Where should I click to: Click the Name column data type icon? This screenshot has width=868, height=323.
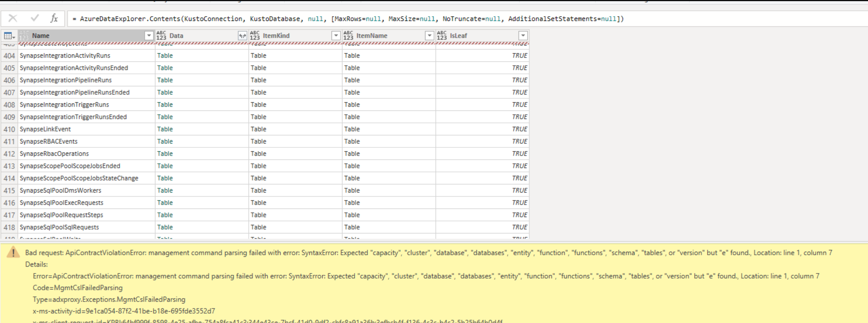[x=24, y=36]
